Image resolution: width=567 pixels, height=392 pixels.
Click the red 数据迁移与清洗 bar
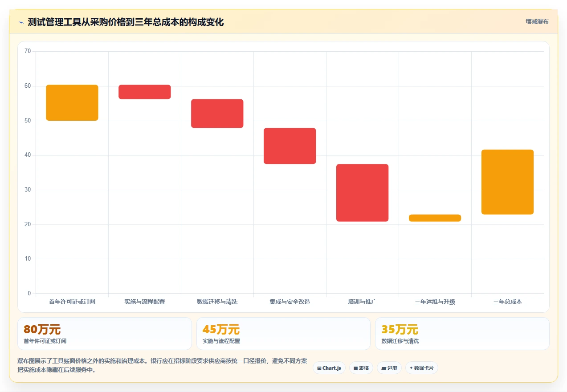217,114
